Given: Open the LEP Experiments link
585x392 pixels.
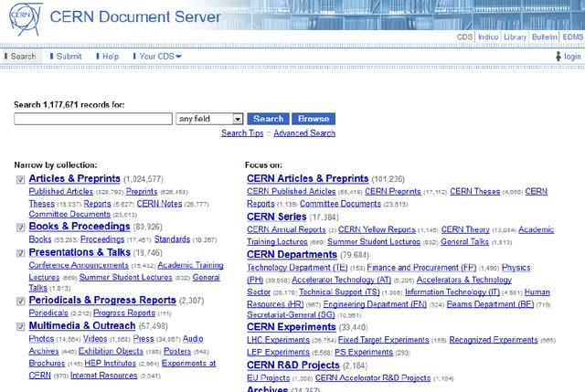Looking at the screenshot, I should tap(278, 352).
